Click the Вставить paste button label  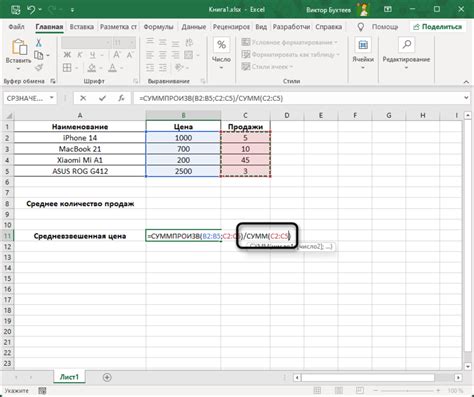point(18,61)
